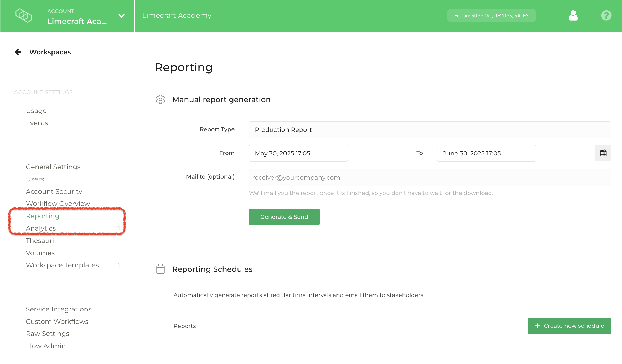The height and width of the screenshot is (364, 622).
Task: Expand the account switcher chevron
Action: click(121, 16)
